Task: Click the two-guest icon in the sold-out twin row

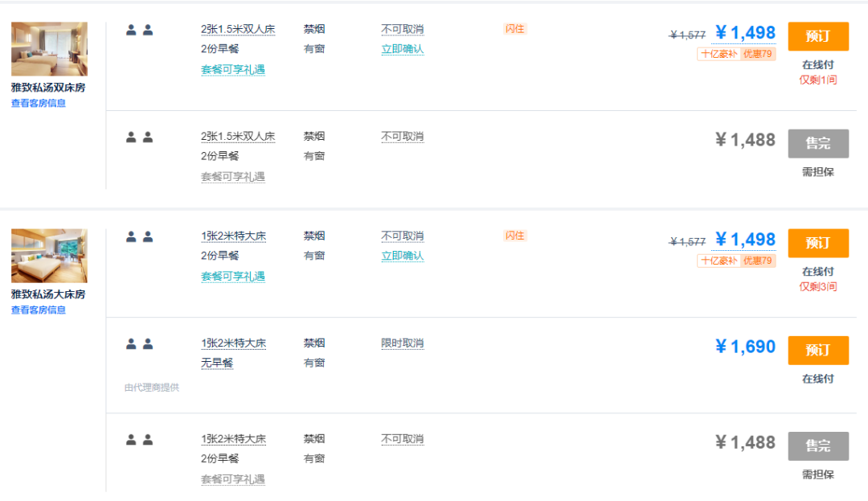Action: tap(140, 138)
